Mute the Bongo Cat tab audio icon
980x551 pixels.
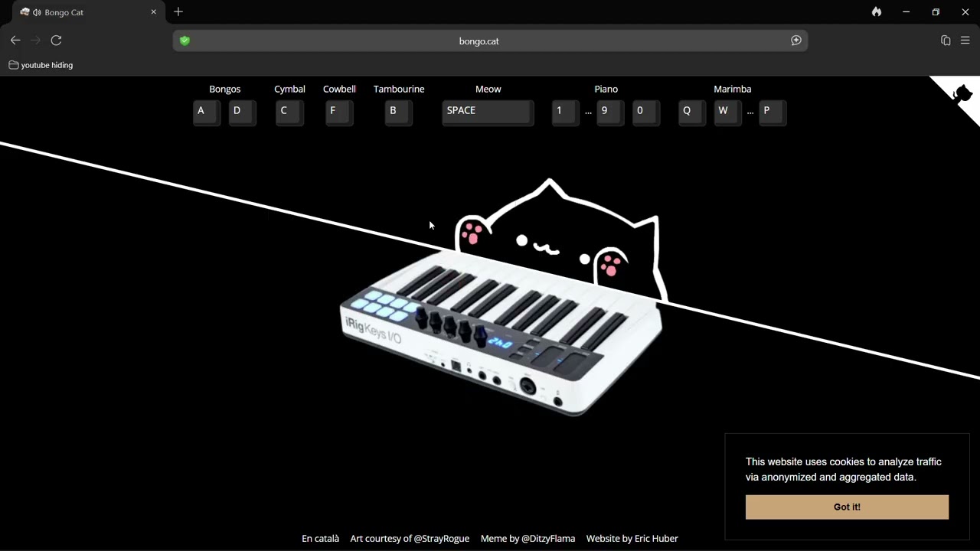click(37, 12)
